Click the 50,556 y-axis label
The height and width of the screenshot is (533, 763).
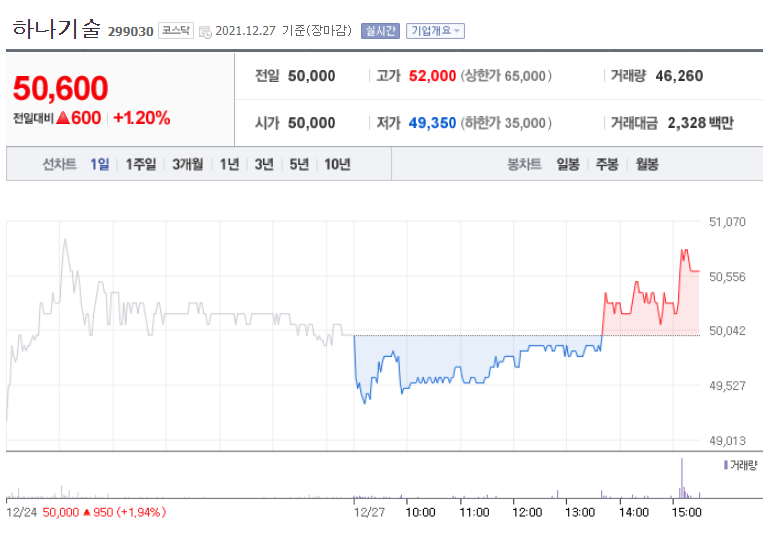coord(727,277)
